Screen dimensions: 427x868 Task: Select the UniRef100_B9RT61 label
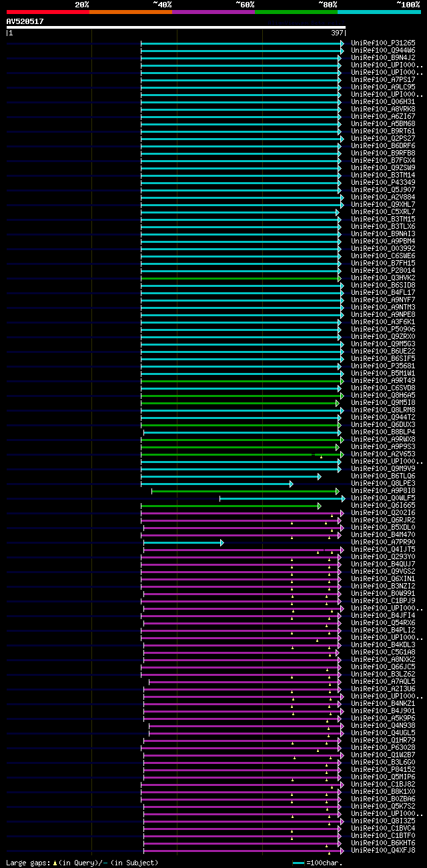point(383,131)
